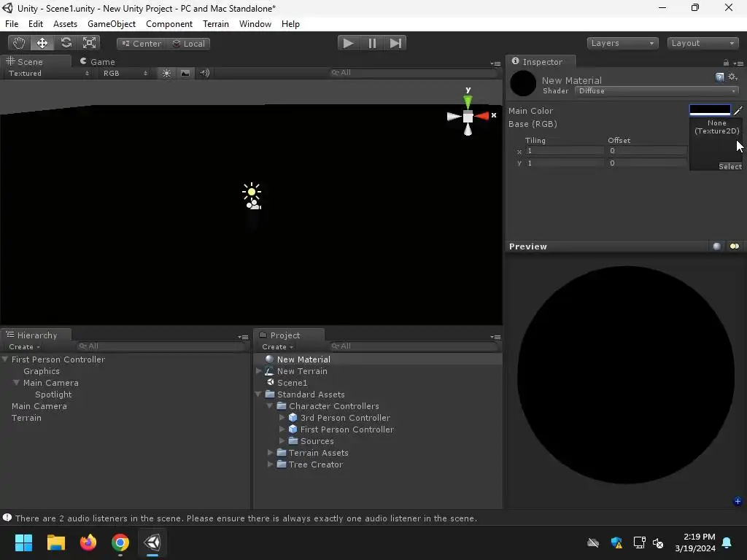Open the Terrain menu
This screenshot has height=560, width=747.
216,24
